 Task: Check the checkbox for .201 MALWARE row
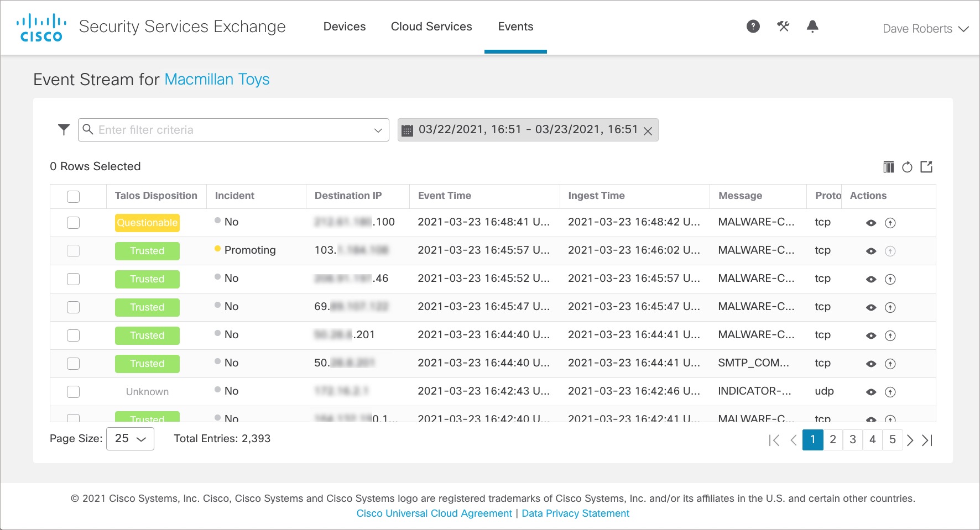point(73,335)
